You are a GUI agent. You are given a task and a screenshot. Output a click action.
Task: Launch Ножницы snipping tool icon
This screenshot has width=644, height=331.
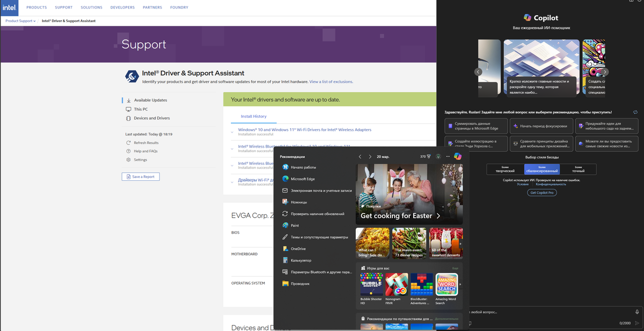pos(285,202)
